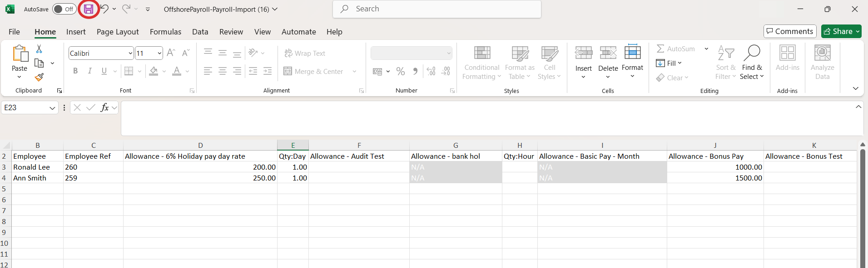Open Format as Table gallery
The image size is (868, 268).
point(520,63)
